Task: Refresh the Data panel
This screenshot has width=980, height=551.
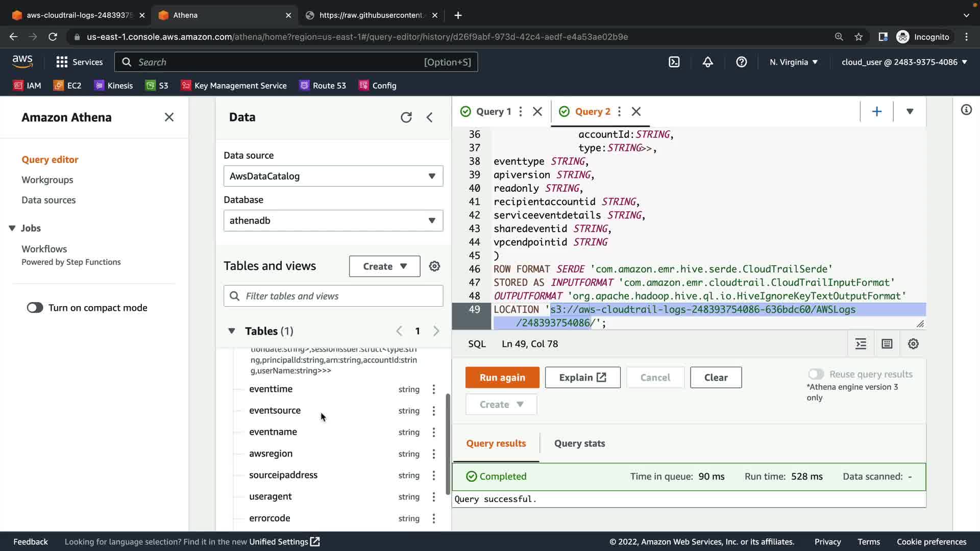Action: pos(406,117)
